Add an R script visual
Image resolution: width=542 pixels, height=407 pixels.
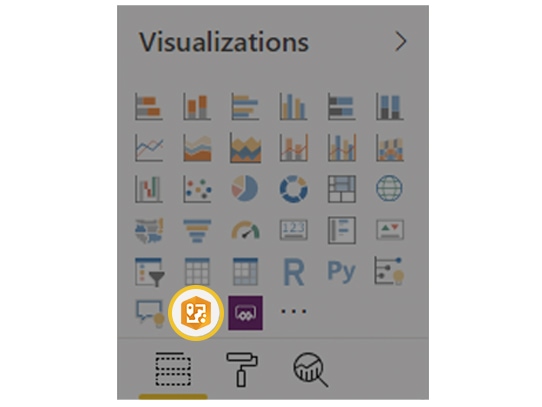293,272
